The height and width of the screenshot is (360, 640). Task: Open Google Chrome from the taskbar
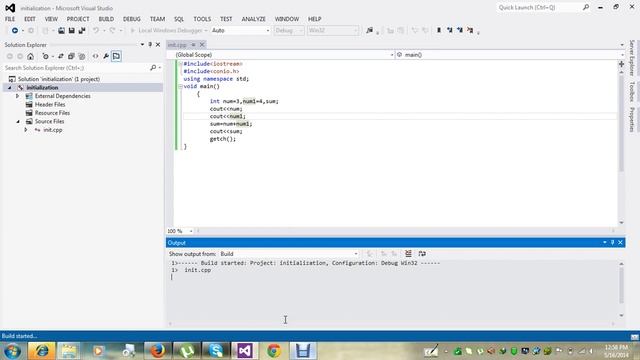274,351
